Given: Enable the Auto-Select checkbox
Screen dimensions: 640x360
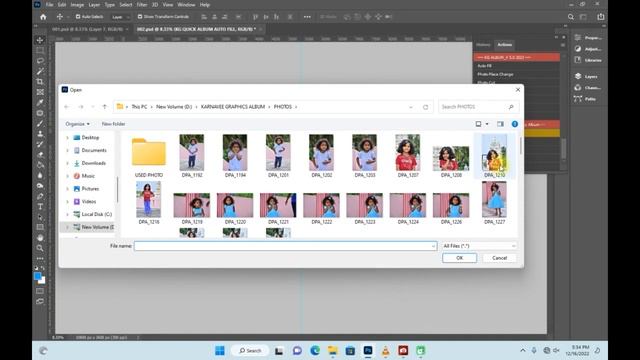Looking at the screenshot, I should [x=78, y=17].
